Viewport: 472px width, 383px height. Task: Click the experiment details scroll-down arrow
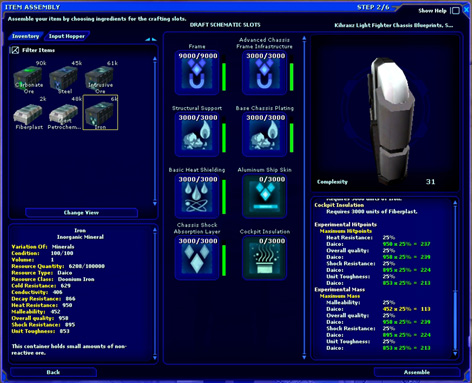(x=455, y=354)
